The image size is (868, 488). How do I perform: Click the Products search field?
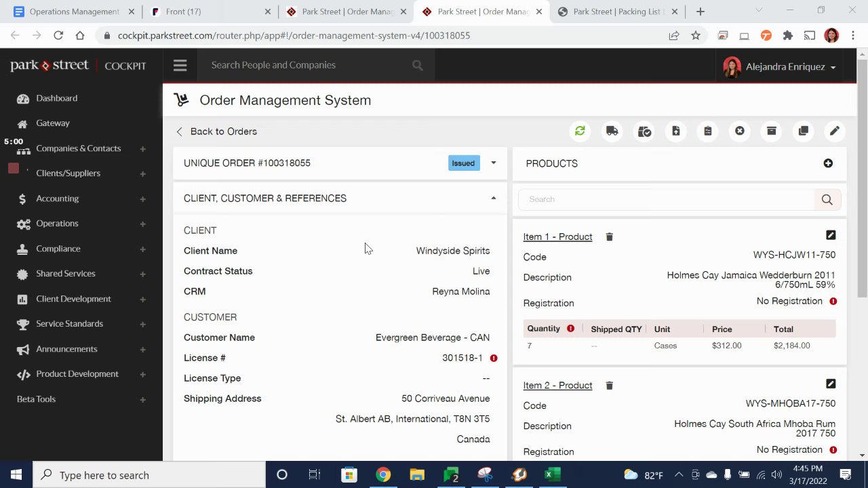coord(667,199)
